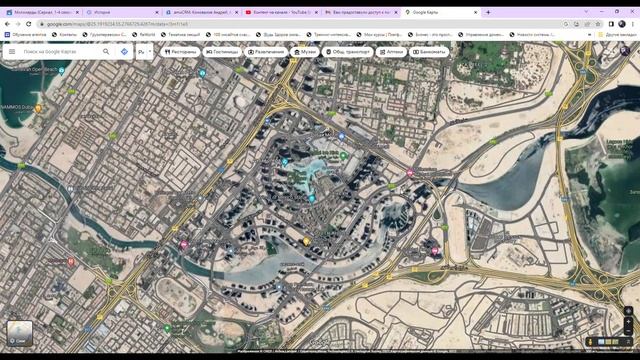640x360 pixels.
Task: Select the Рестораны category chip
Action: [180, 52]
